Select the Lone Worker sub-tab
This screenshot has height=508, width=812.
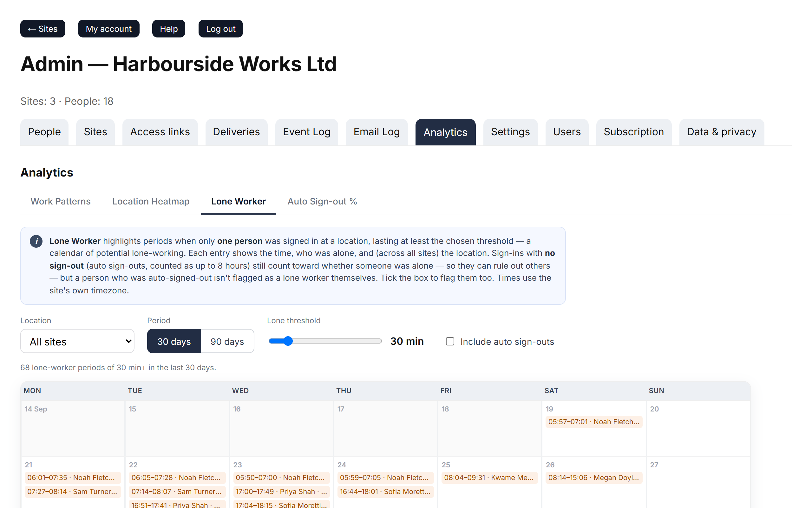[238, 201]
